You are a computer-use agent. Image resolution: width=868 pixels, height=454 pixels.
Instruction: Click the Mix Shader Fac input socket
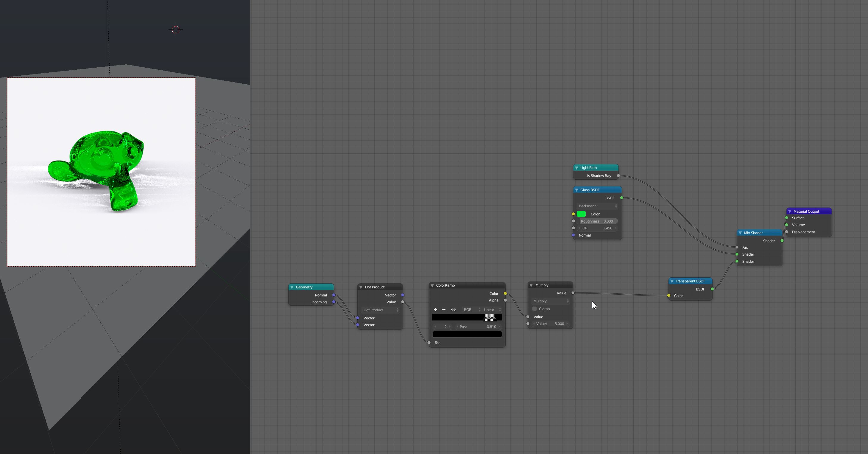(x=737, y=247)
